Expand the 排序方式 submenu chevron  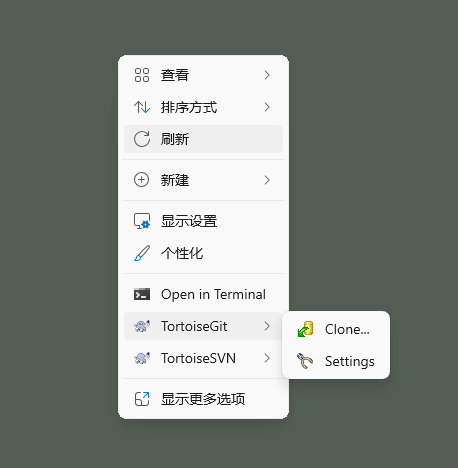[267, 107]
